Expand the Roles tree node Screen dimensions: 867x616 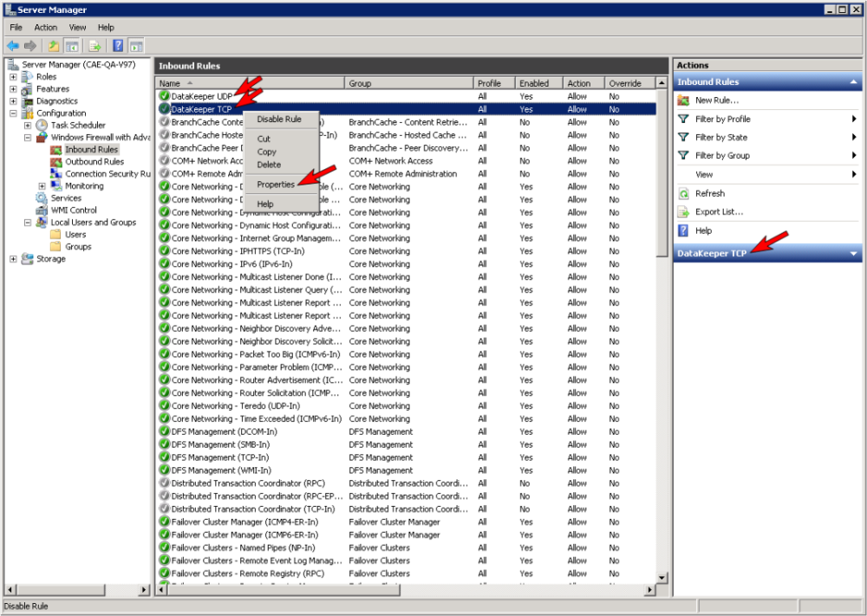[13, 77]
